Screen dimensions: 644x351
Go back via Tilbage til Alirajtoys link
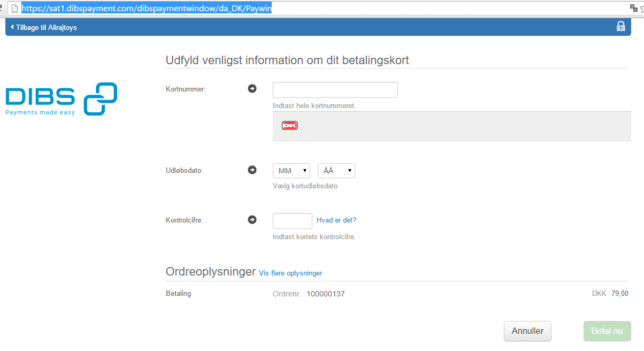[x=44, y=27]
